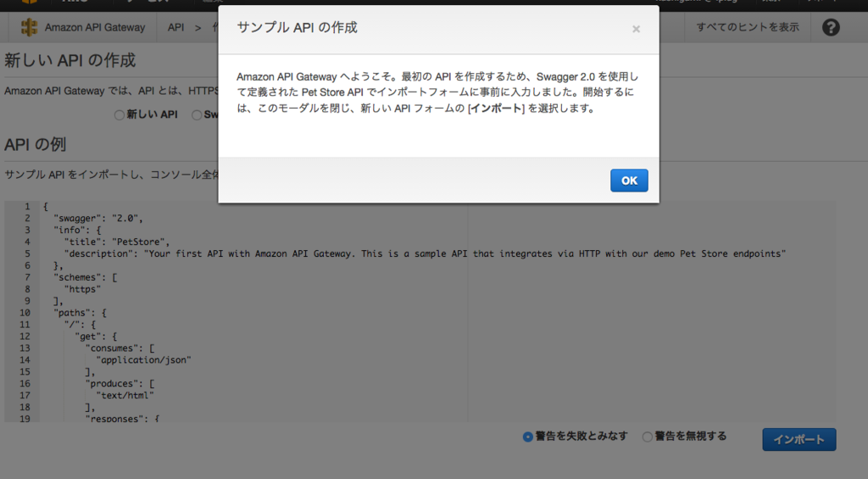Click the "produces": [ line
Screen dimensions: 868x479
[x=120, y=384]
